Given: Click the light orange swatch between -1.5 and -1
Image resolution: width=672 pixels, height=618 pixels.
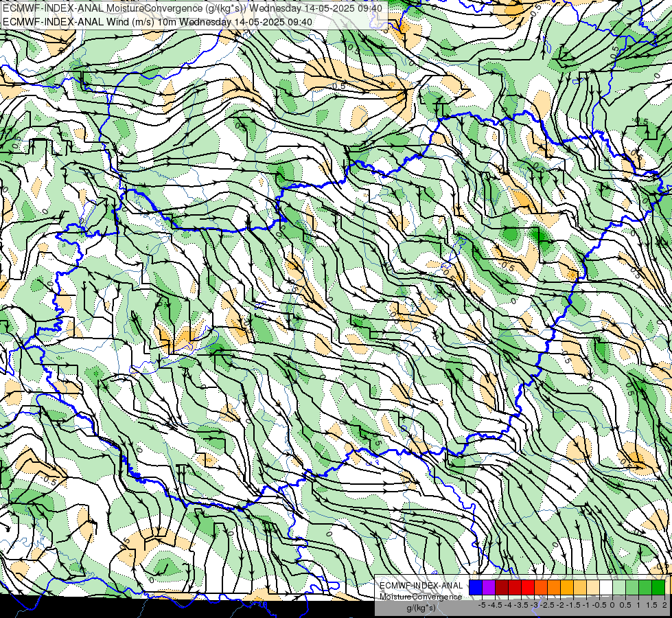Looking at the screenshot, I should 580,587.
